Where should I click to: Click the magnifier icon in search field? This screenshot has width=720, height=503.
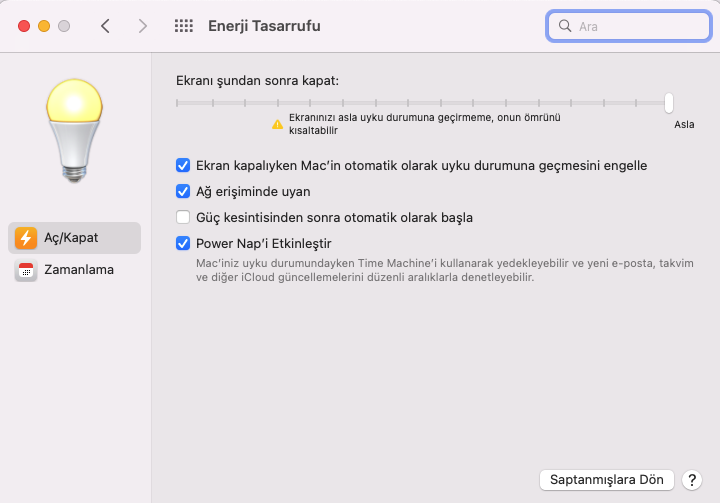[565, 26]
